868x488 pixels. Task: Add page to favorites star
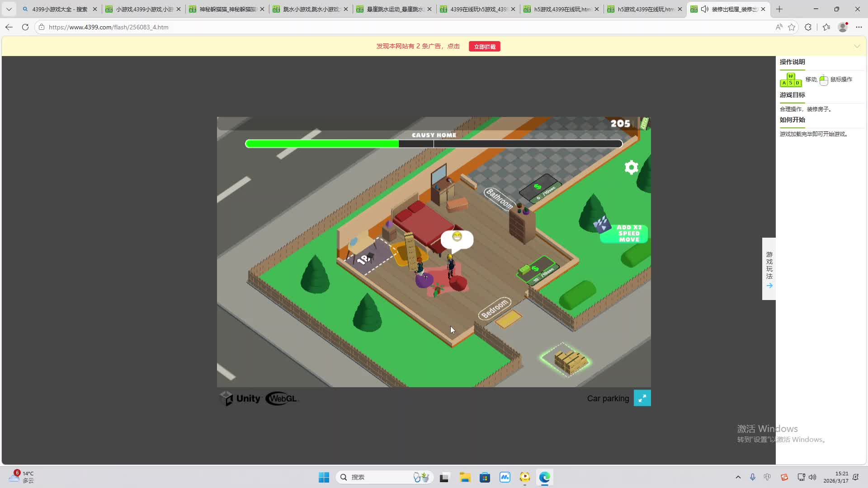[791, 27]
